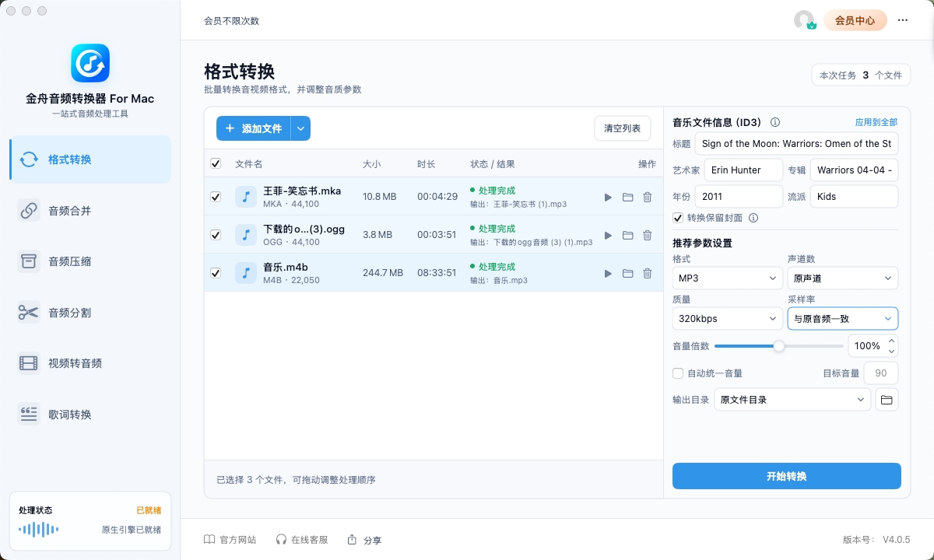Click the 应用到全部 link
The width and height of the screenshot is (934, 560).
click(x=876, y=122)
